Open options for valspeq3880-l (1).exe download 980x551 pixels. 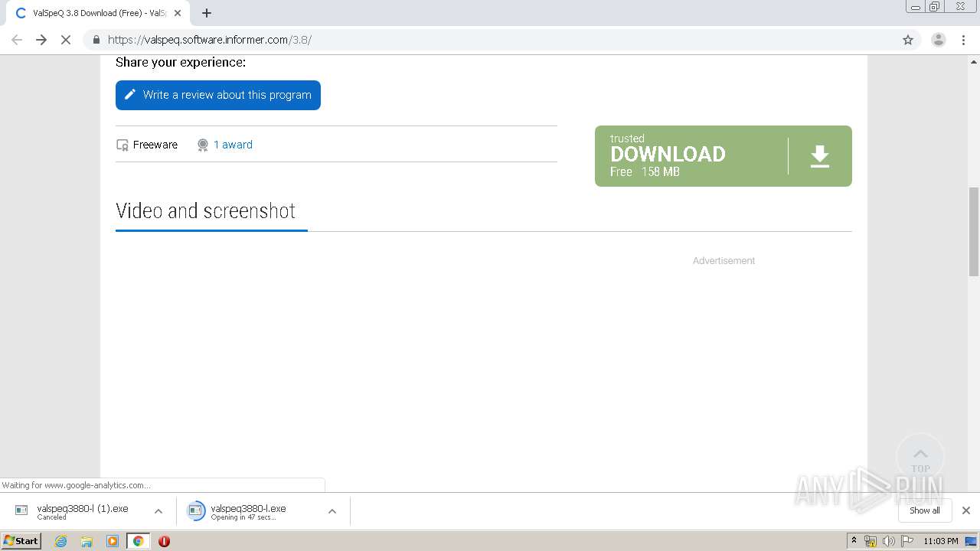click(x=158, y=511)
